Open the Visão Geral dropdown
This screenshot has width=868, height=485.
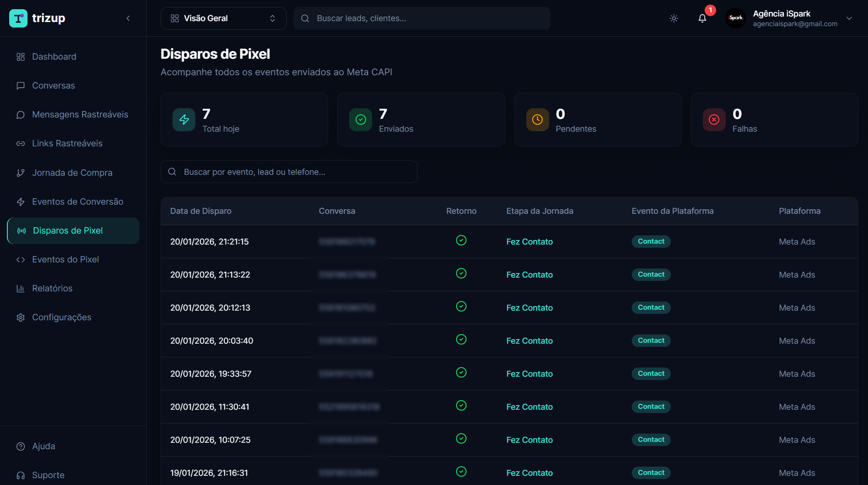pyautogui.click(x=223, y=18)
